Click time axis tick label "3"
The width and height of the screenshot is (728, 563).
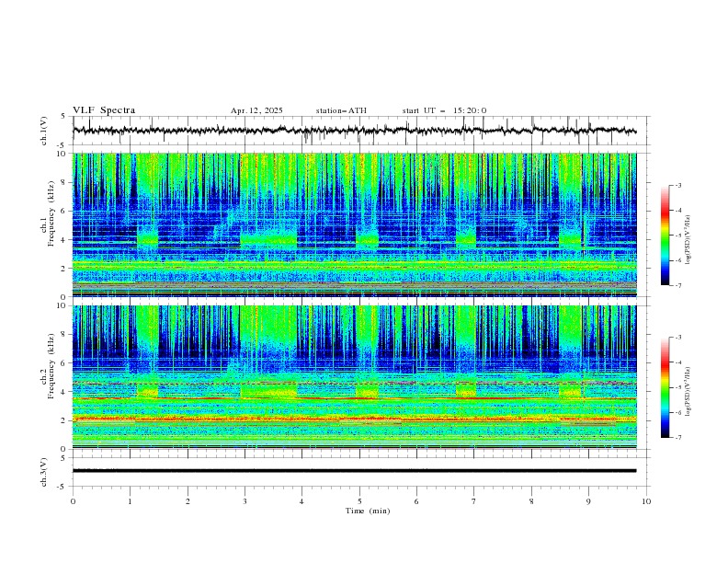245,501
